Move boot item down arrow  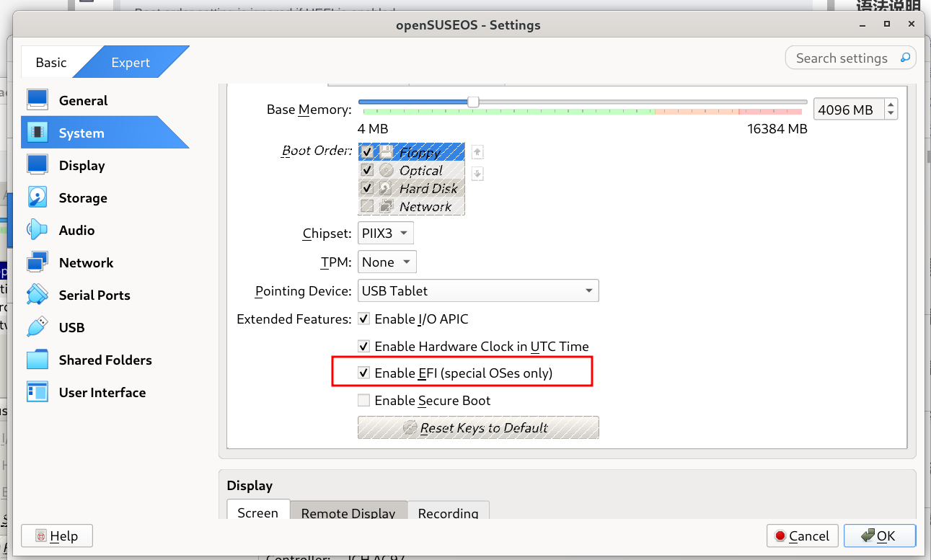[x=477, y=174]
